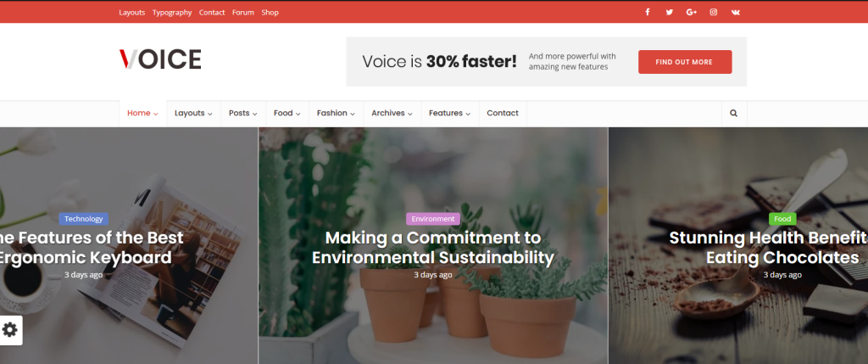Screen dimensions: 868x364
Task: Open the search magnifier icon
Action: tap(733, 113)
